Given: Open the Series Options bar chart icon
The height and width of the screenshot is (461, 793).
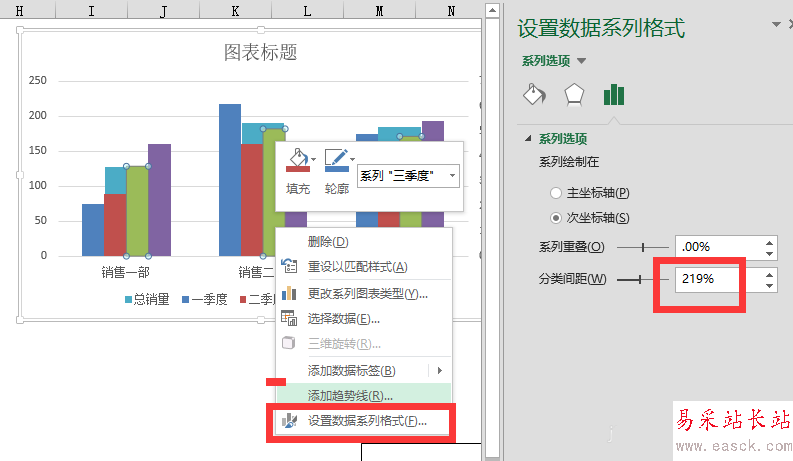Looking at the screenshot, I should pos(614,95).
